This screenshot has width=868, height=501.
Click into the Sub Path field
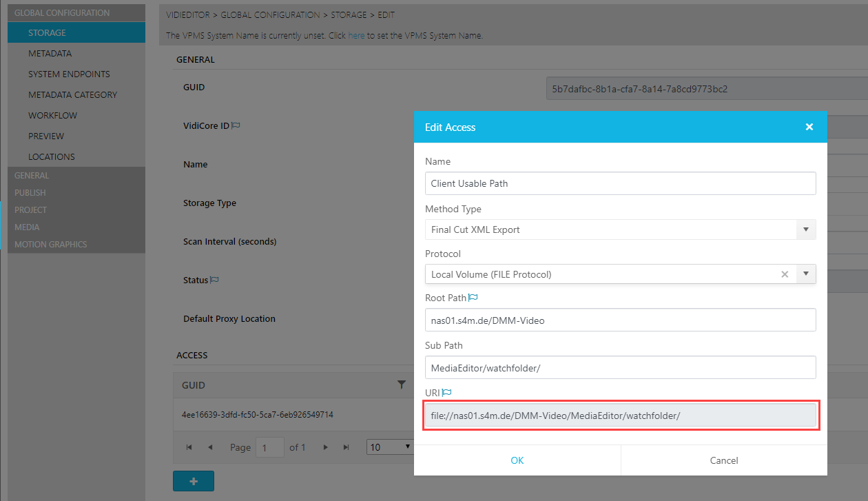[620, 367]
